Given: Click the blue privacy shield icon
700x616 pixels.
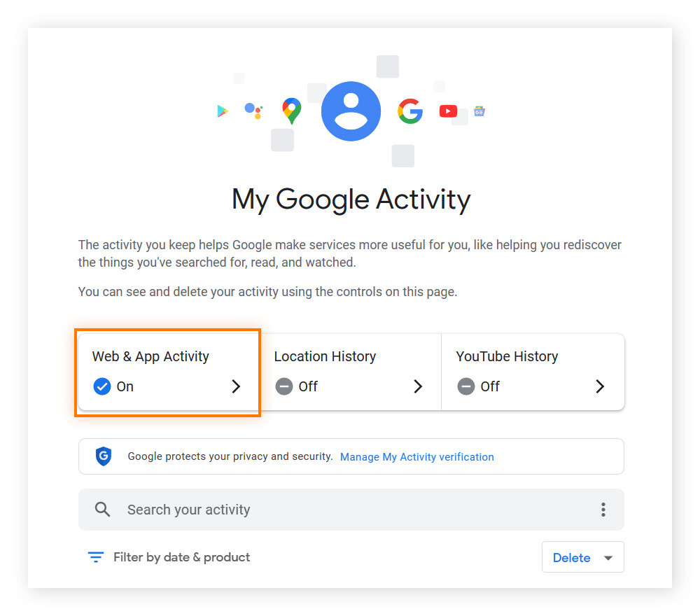Looking at the screenshot, I should pyautogui.click(x=103, y=456).
